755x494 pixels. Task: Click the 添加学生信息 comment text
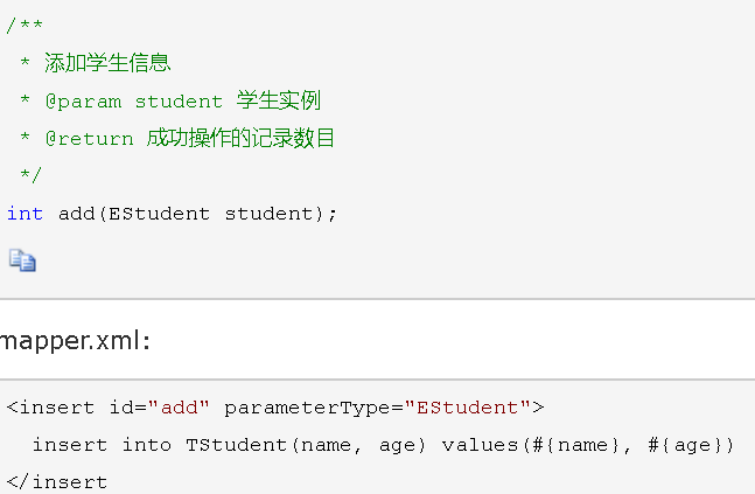tap(108, 63)
